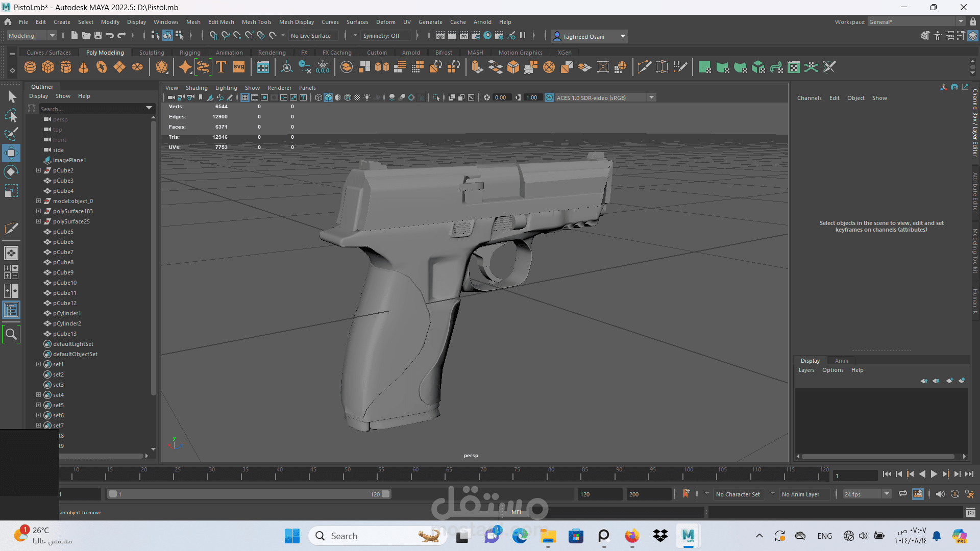Screen dimensions: 980x551
Task: Toggle the viewport grid display icon
Action: 245,97
